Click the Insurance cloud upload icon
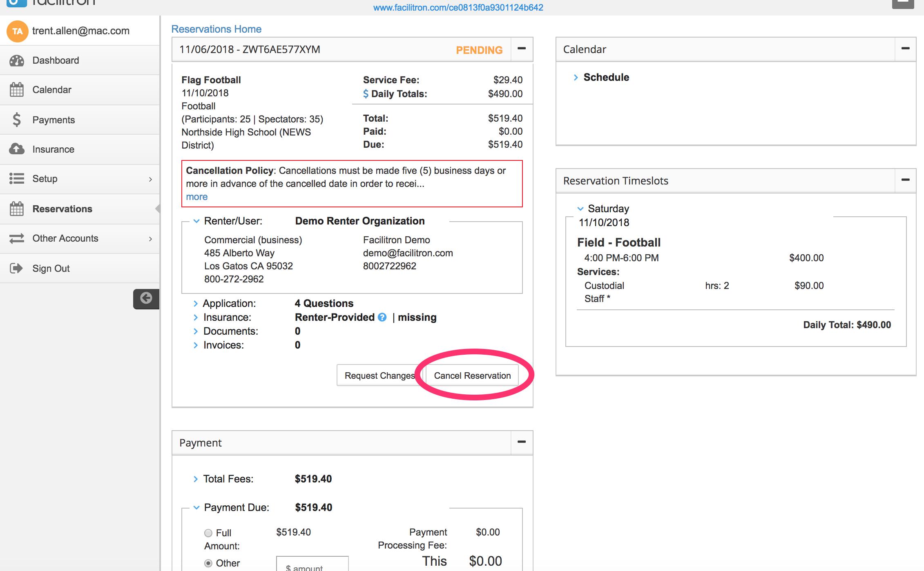The height and width of the screenshot is (571, 924). [17, 149]
